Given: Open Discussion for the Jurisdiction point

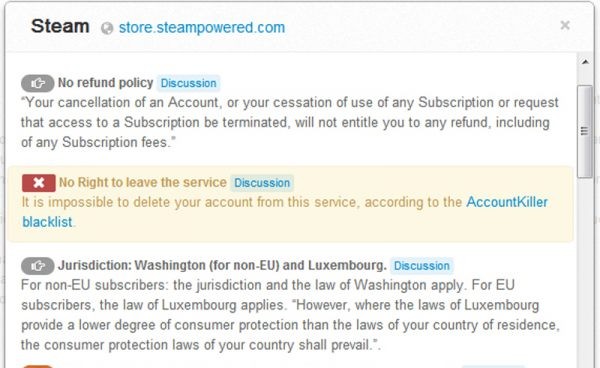Looking at the screenshot, I should coord(422,266).
